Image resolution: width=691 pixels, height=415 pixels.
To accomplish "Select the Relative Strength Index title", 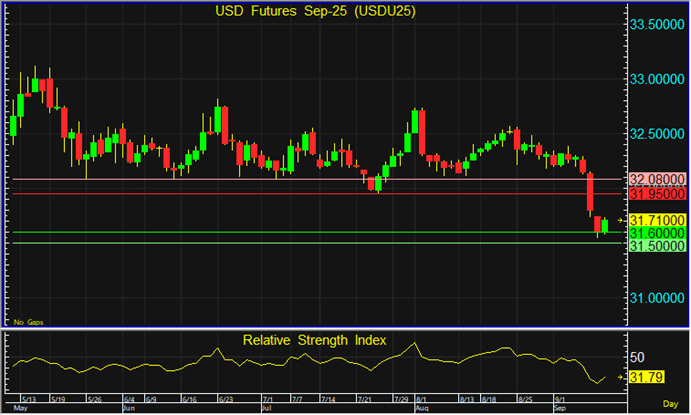I will [x=316, y=341].
